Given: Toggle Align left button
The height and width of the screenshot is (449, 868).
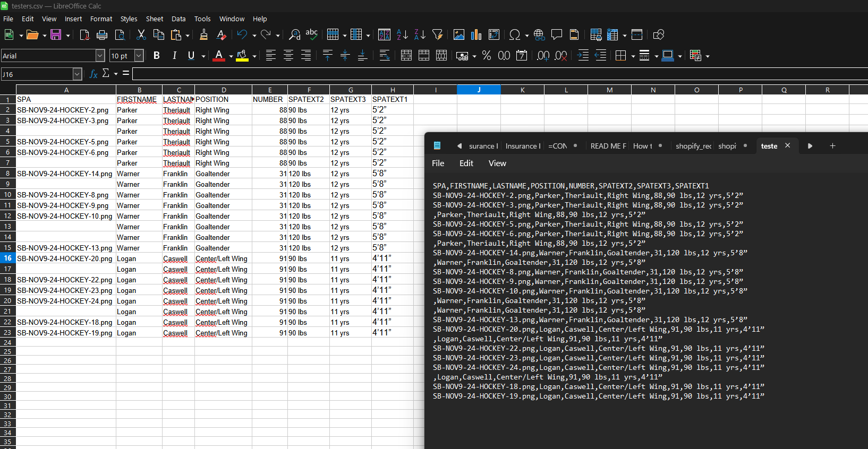Looking at the screenshot, I should pos(271,56).
